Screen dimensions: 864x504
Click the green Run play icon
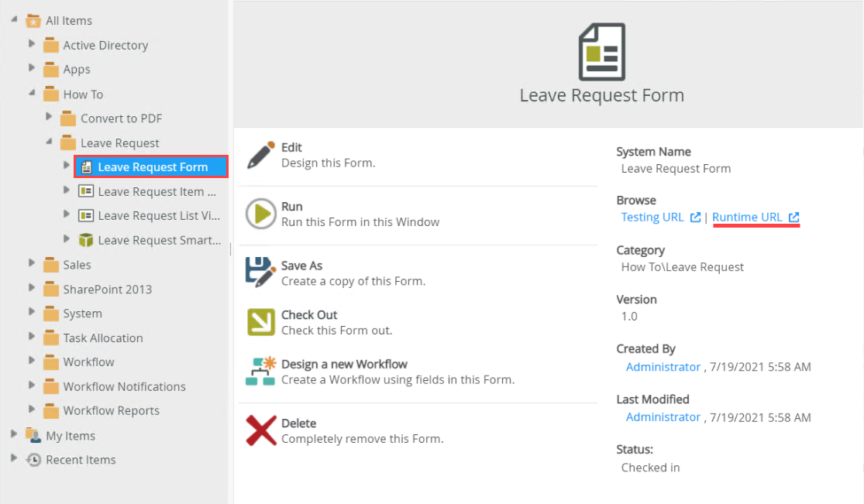point(261,214)
